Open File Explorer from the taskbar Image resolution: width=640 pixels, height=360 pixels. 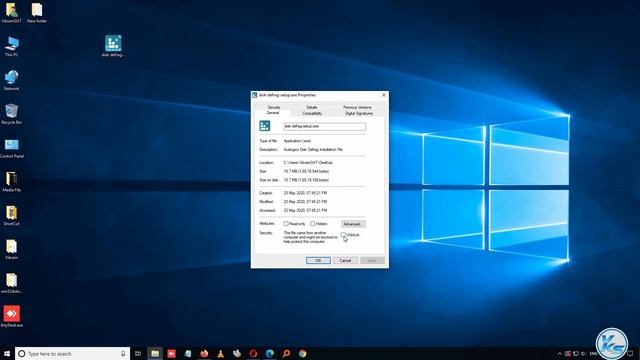point(155,353)
